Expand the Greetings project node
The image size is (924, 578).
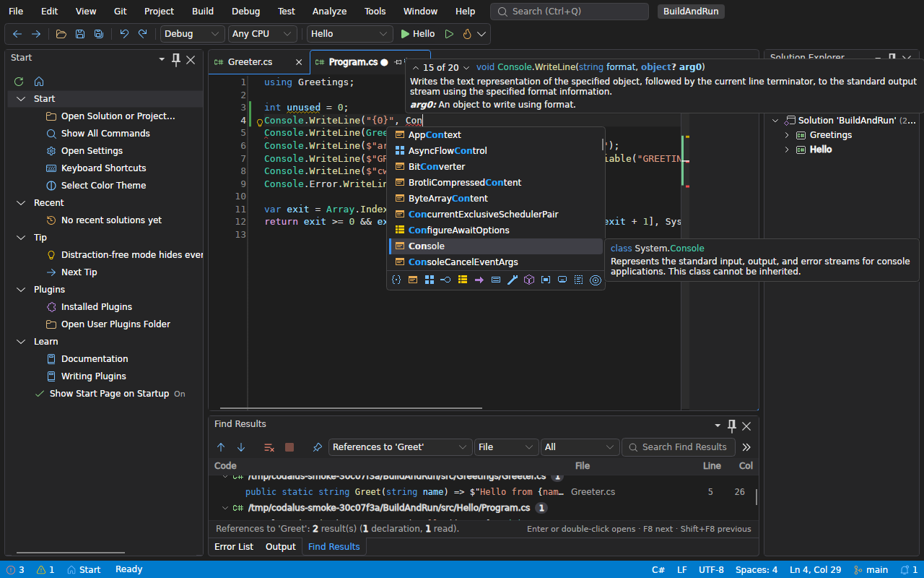787,135
